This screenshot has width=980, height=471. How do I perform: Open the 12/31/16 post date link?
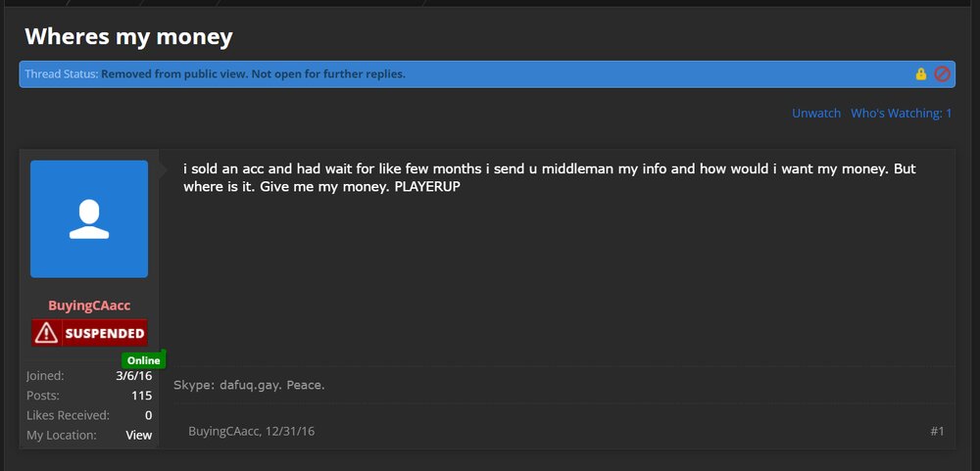point(290,431)
